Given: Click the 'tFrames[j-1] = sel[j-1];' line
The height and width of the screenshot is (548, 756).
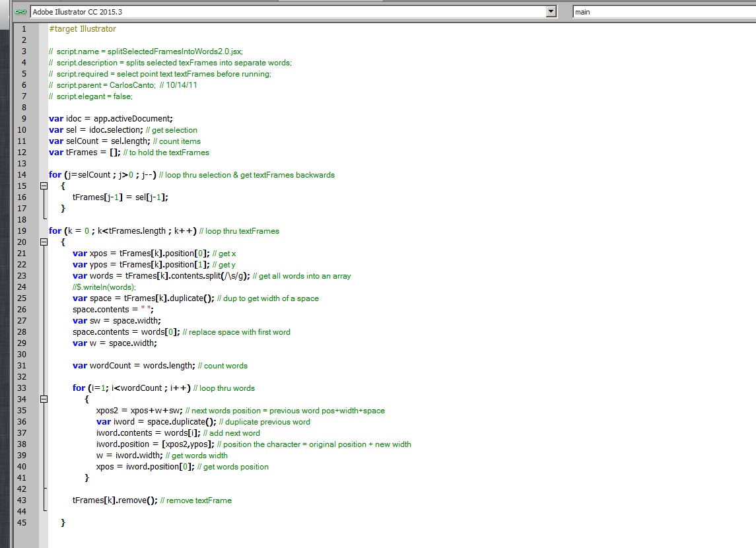Looking at the screenshot, I should pyautogui.click(x=120, y=197).
